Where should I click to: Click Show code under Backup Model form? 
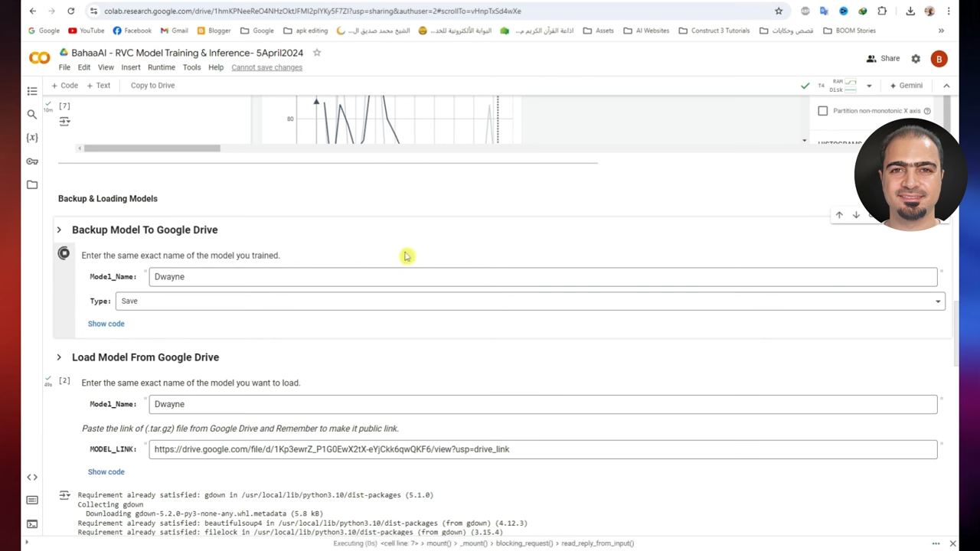(x=106, y=324)
